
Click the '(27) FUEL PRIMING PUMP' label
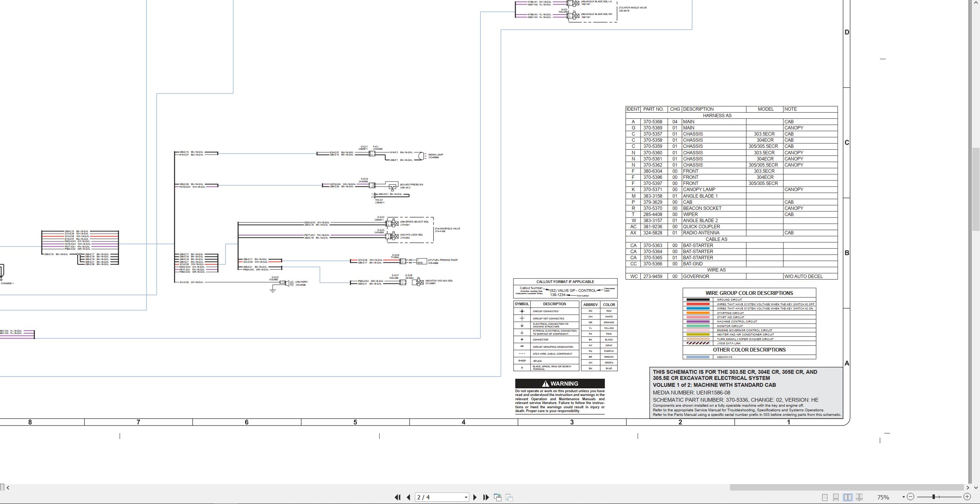click(x=443, y=260)
